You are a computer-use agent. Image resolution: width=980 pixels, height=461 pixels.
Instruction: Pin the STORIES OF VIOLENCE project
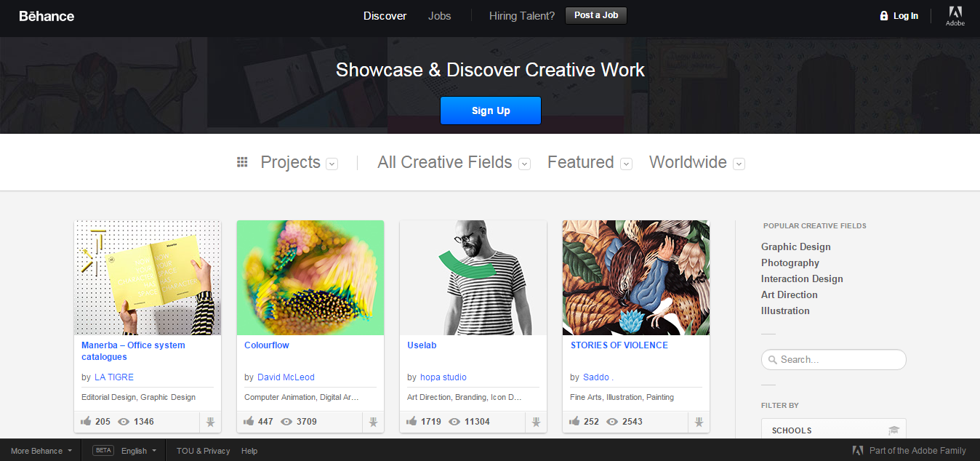[x=699, y=422]
